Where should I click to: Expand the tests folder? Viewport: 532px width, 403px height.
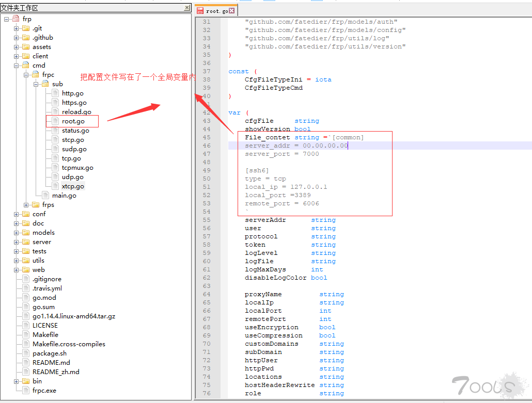point(17,251)
